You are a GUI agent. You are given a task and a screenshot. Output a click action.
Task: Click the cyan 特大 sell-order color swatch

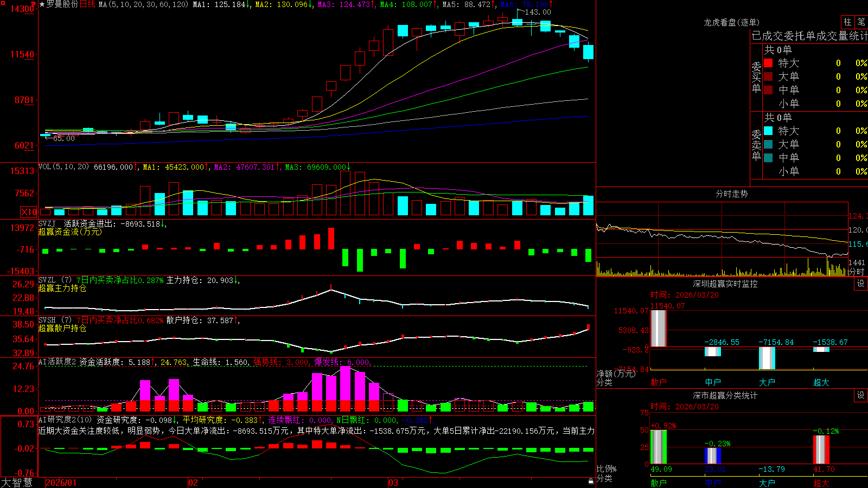[768, 131]
